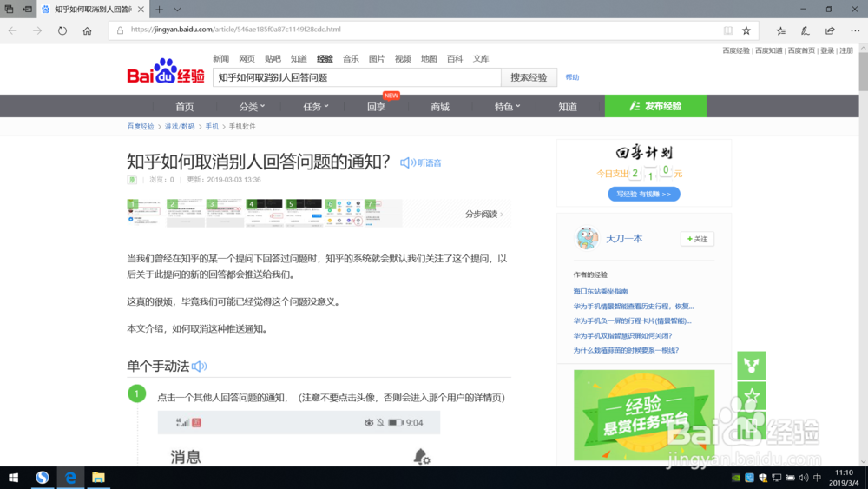Click the floating green share button above star
This screenshot has height=489, width=868.
(751, 366)
